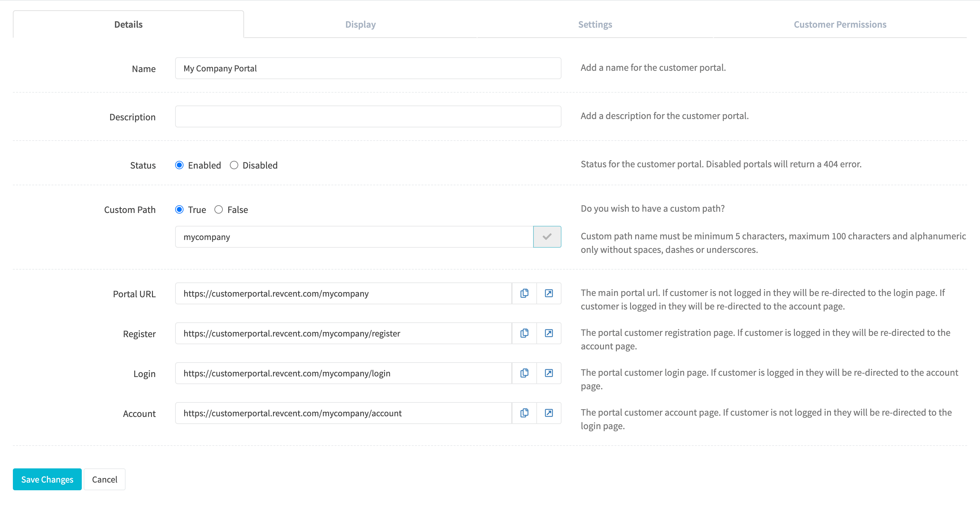Image resolution: width=980 pixels, height=516 pixels.
Task: Click the custom path name rules help text
Action: pyautogui.click(x=773, y=243)
